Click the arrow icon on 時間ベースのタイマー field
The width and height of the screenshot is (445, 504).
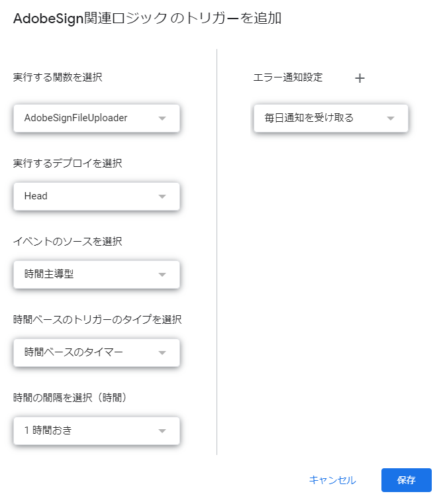(162, 352)
